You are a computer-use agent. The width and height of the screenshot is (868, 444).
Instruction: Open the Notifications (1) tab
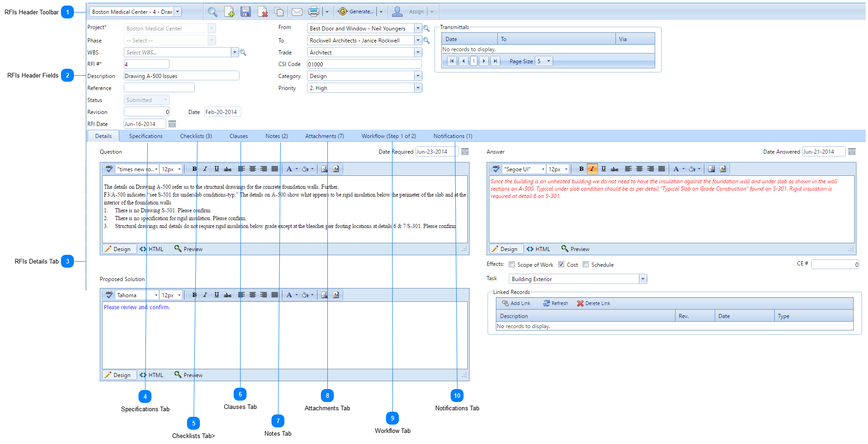point(453,136)
